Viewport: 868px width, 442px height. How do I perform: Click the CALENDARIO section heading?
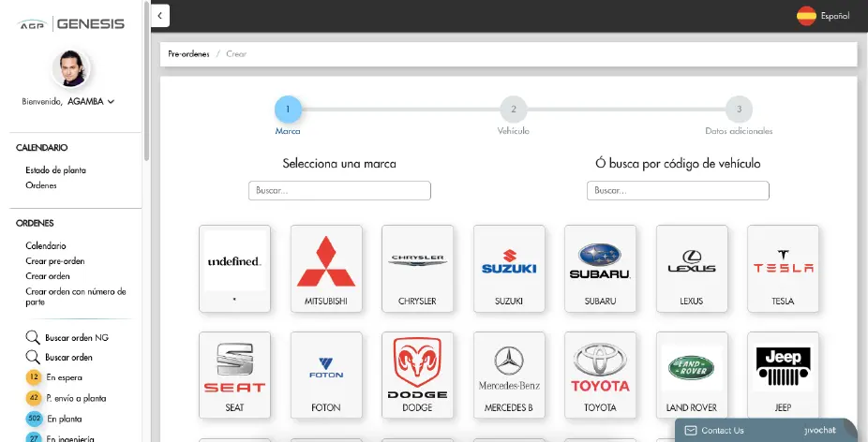[42, 148]
